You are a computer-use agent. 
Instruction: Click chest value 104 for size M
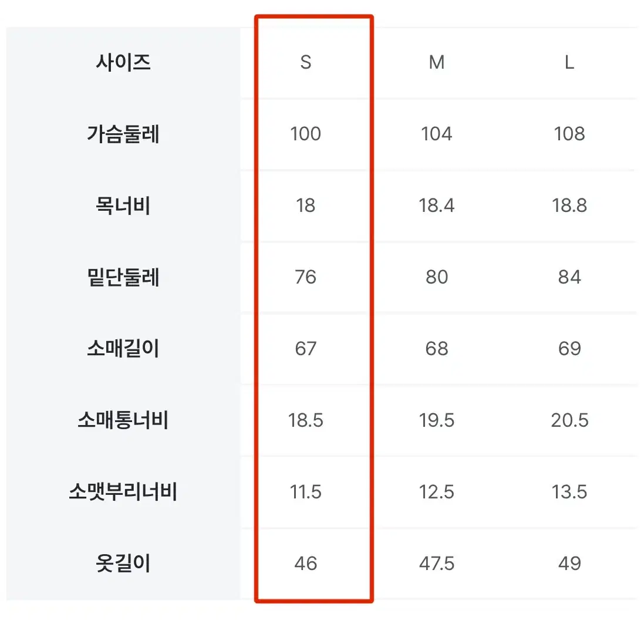(x=437, y=134)
